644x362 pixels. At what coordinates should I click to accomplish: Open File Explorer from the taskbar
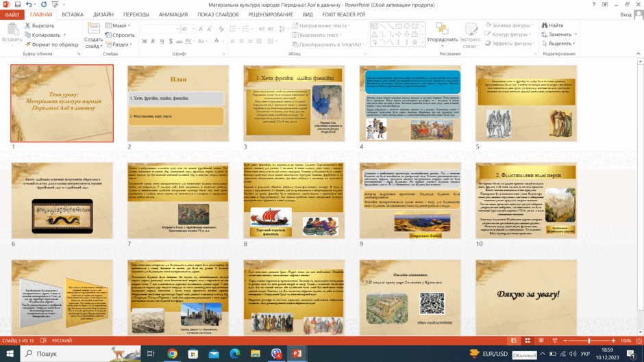pos(256,353)
